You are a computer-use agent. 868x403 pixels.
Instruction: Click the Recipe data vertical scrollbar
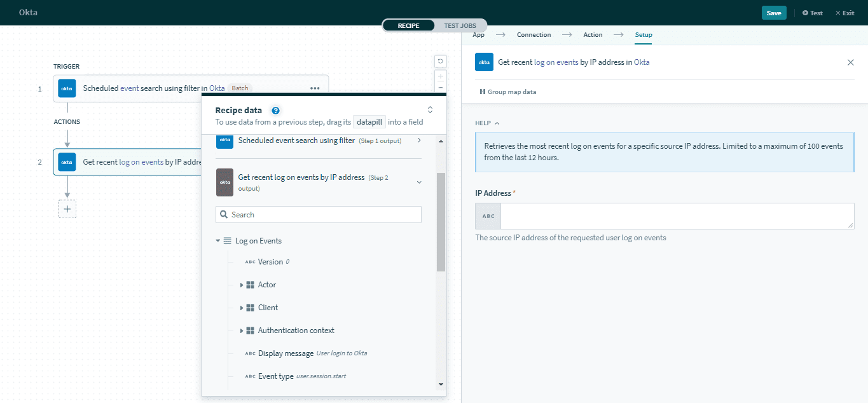click(441, 222)
